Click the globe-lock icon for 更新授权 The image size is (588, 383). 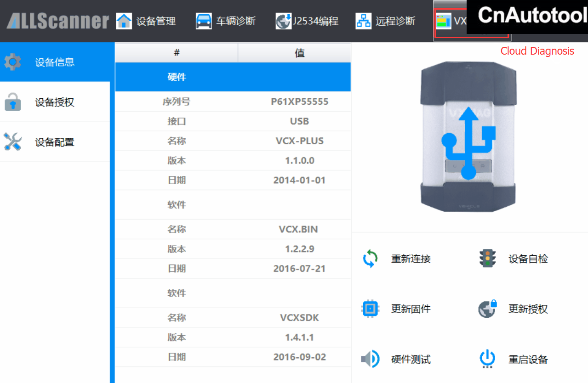click(x=487, y=309)
